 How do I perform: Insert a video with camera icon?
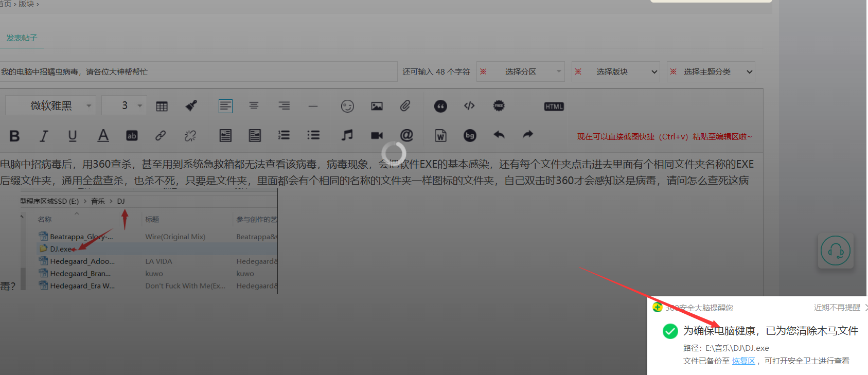[377, 135]
